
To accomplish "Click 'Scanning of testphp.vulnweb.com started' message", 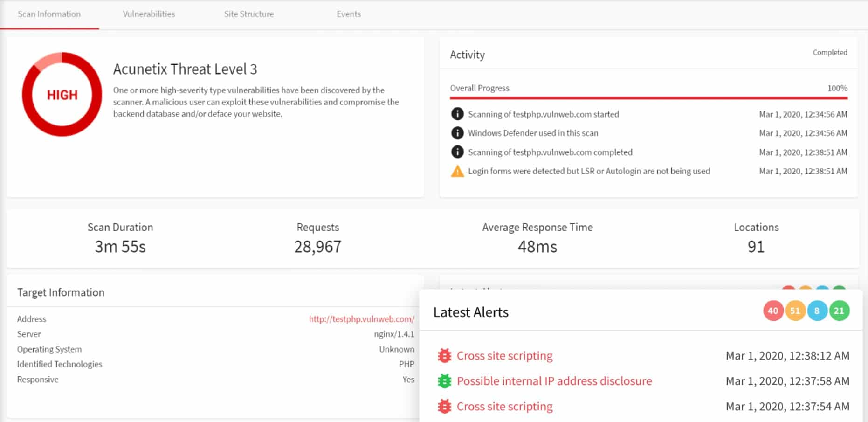I will (x=544, y=114).
